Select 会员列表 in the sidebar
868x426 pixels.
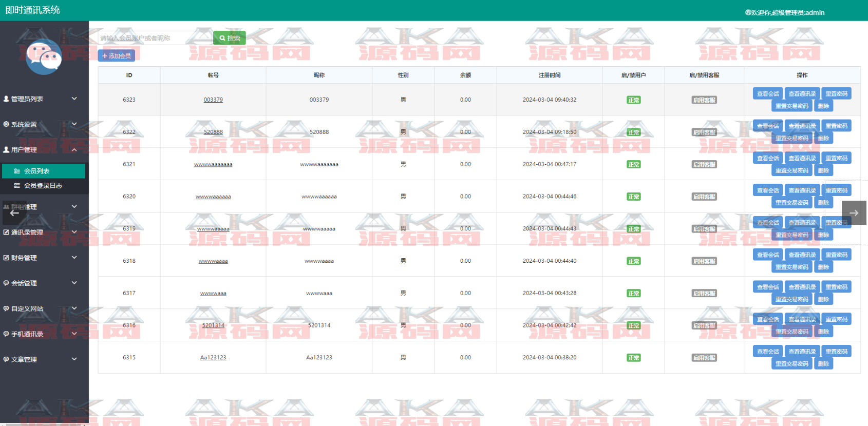[x=37, y=171]
